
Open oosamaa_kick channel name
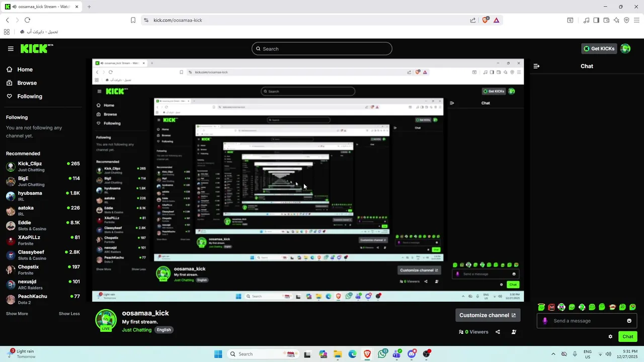(145, 313)
